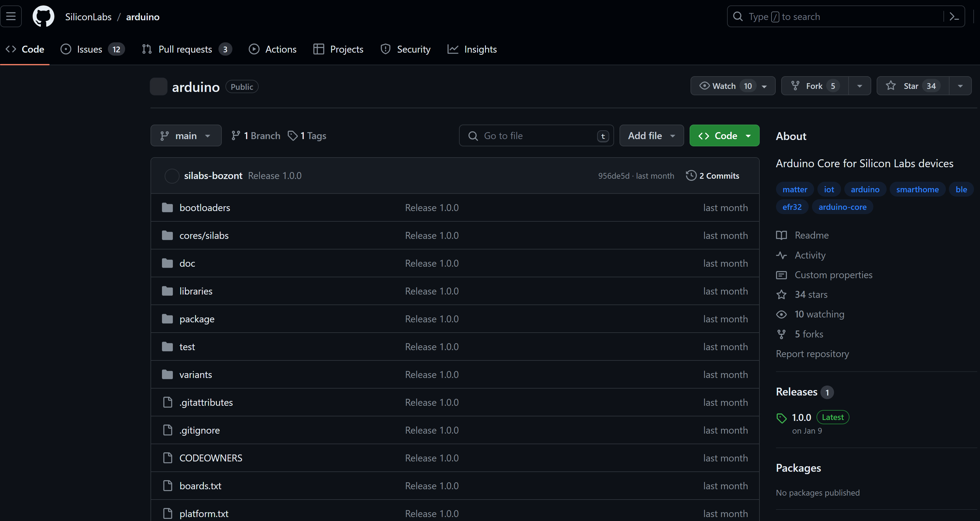Viewport: 980px width, 521px height.
Task: Open the Pull requests tab
Action: (186, 49)
